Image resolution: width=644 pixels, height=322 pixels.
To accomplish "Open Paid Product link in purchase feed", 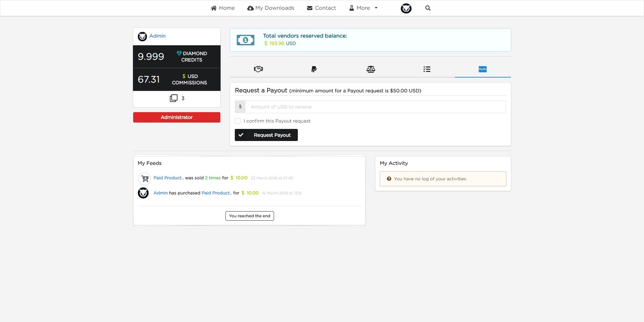I will point(217,193).
